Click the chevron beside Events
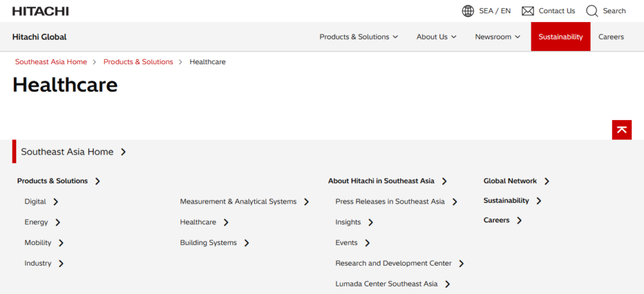The height and width of the screenshot is (294, 644). tap(367, 242)
